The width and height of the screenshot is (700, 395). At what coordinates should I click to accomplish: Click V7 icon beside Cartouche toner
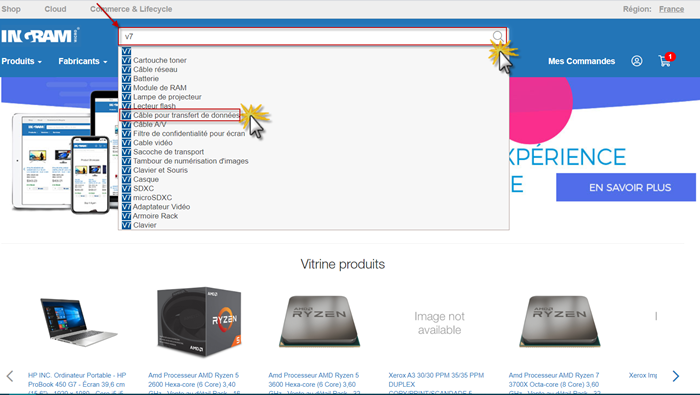pyautogui.click(x=126, y=60)
